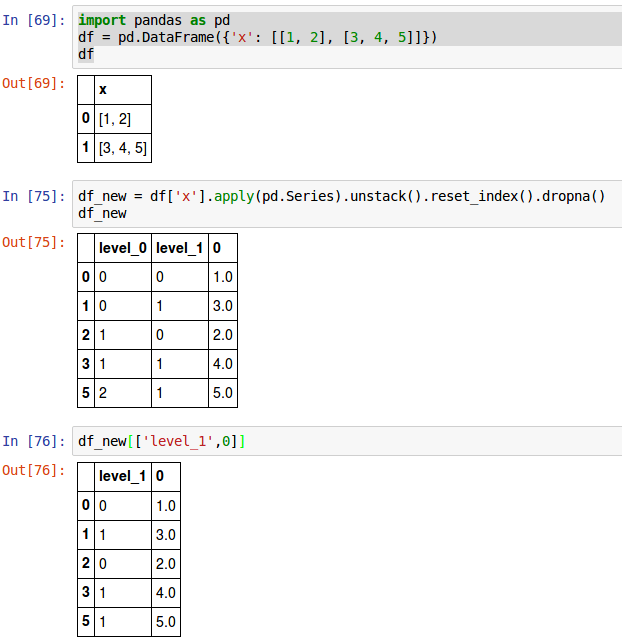The height and width of the screenshot is (644, 622).
Task: Click the 'import' keyword in In [69]
Action: pos(102,21)
